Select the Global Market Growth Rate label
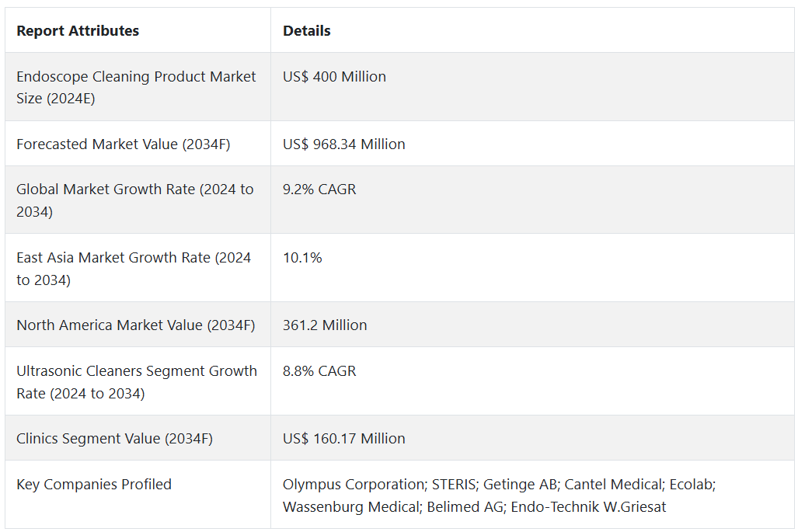Screen dimensions: 798x532 coord(134,200)
